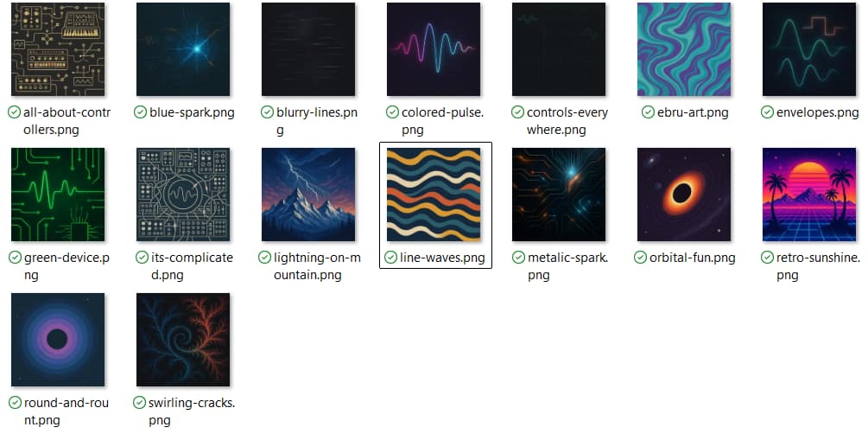Click the line-waves.png thumbnail
Viewport: 868px width, 440px height.
(434, 194)
